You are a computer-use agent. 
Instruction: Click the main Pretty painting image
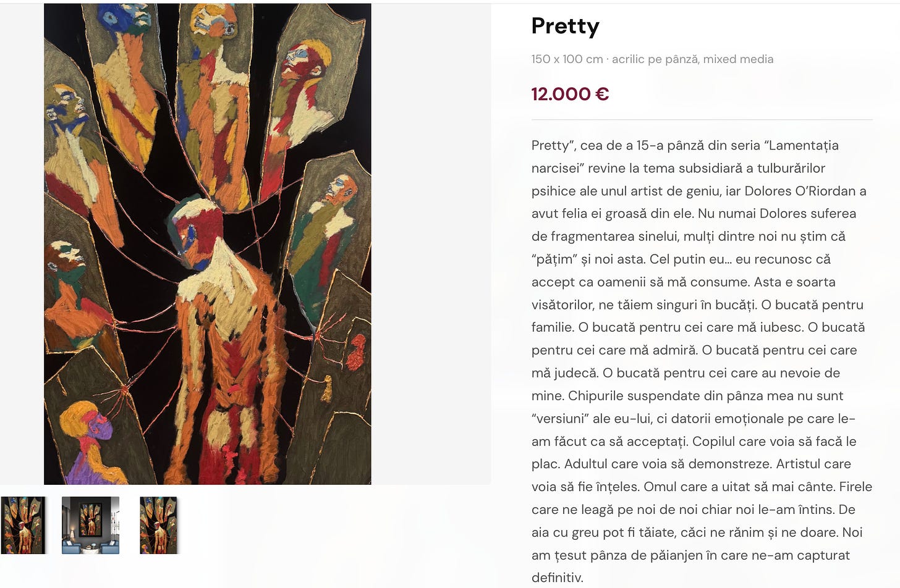coord(208,244)
